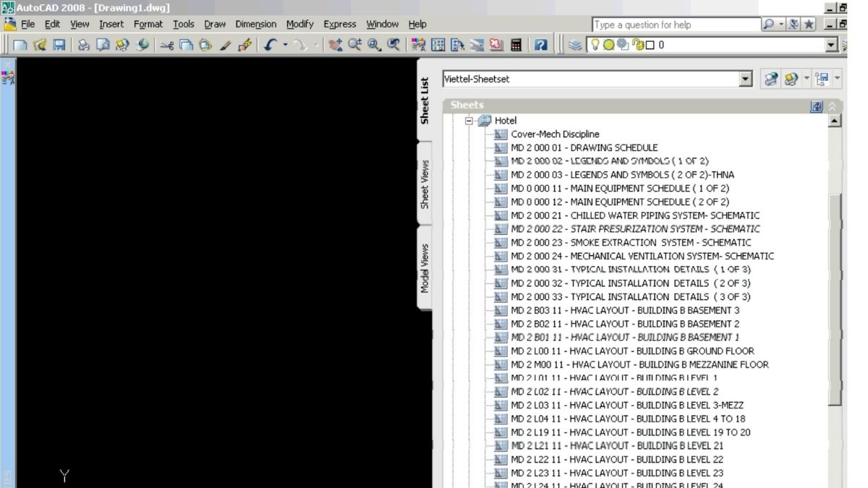
Task: Activate the Pan realtime hand tool
Action: [x=335, y=45]
